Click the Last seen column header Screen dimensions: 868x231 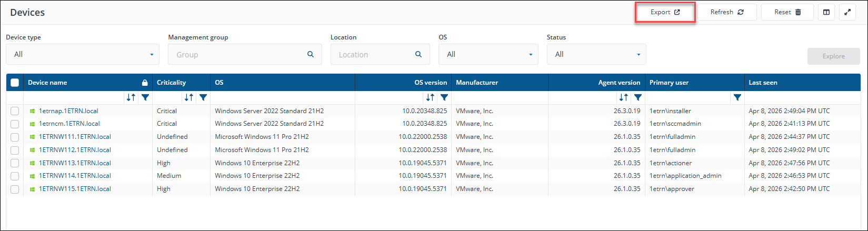(x=763, y=83)
